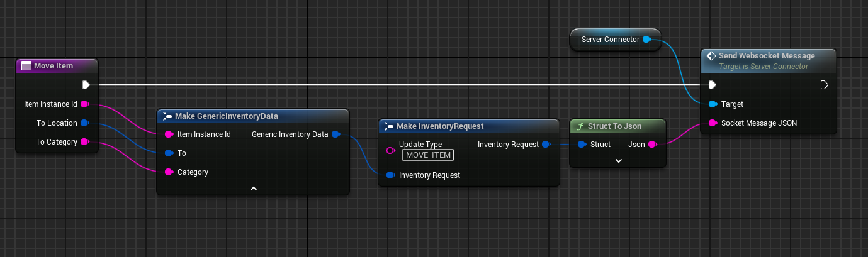The image size is (868, 257).
Task: Click To Location output pin on Move Item
Action: pos(85,123)
